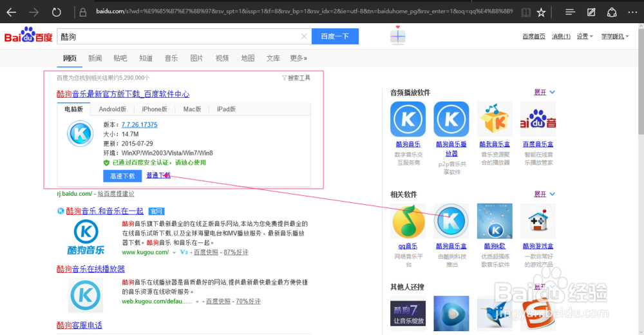Click the Baidu logo

tap(28, 35)
